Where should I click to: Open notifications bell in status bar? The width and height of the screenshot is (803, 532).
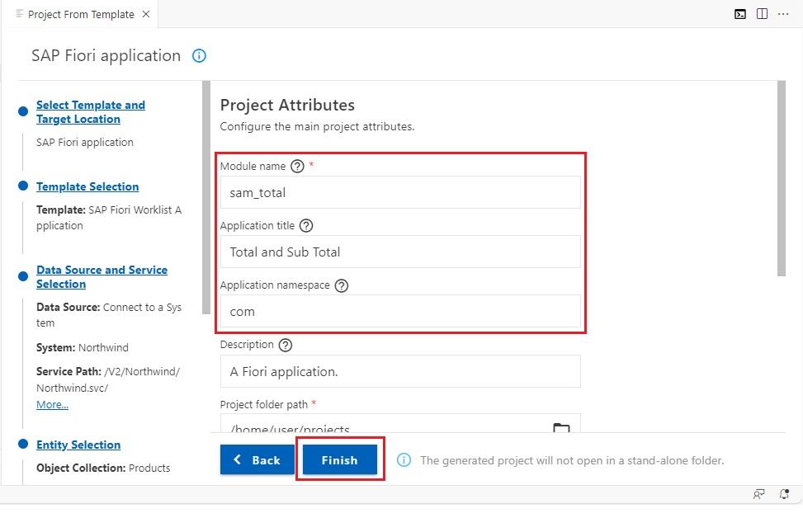[x=784, y=494]
